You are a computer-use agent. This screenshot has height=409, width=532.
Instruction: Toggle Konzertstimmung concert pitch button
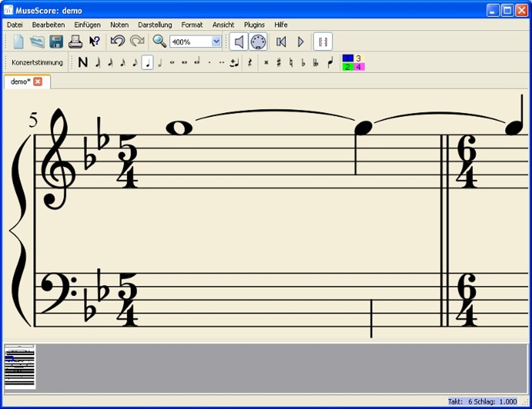coord(37,63)
